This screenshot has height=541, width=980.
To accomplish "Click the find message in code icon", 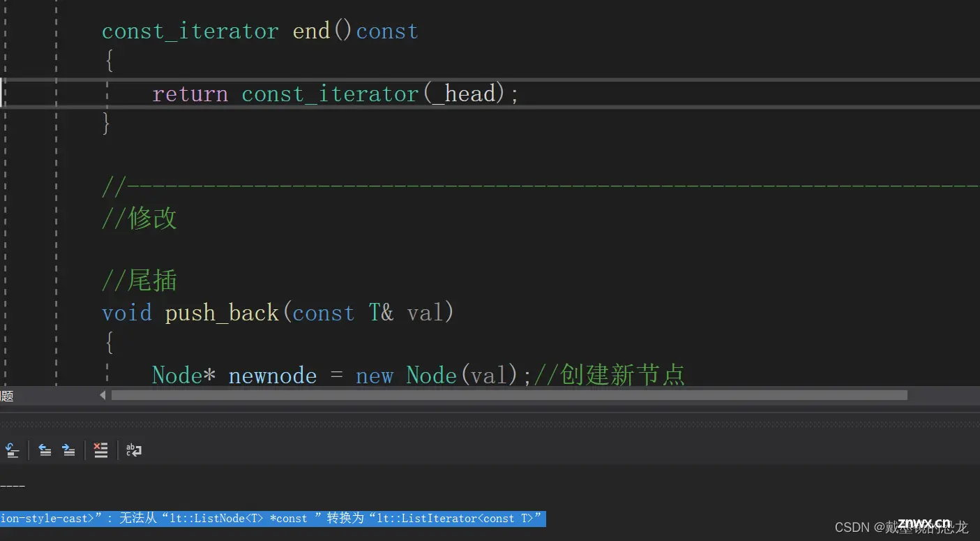I will 11,450.
